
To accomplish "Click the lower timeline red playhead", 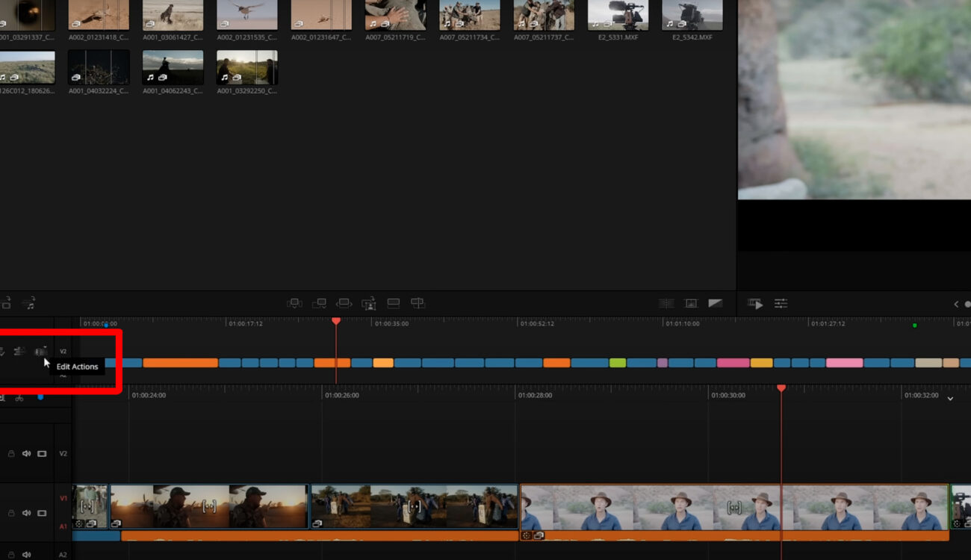I will pyautogui.click(x=781, y=388).
